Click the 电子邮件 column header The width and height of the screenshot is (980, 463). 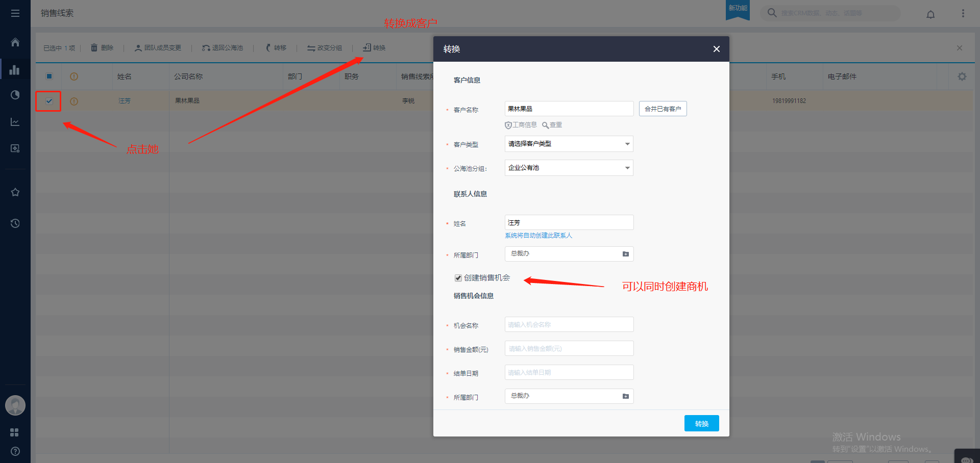pyautogui.click(x=842, y=76)
